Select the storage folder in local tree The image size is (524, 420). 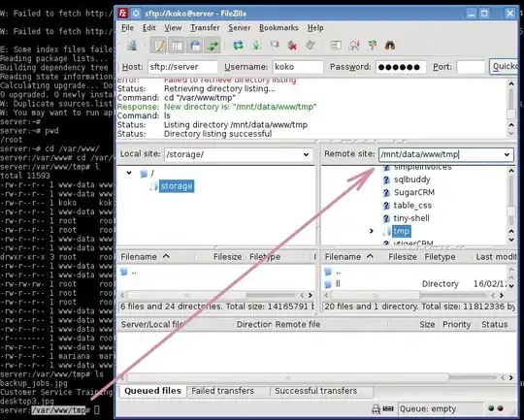point(176,186)
